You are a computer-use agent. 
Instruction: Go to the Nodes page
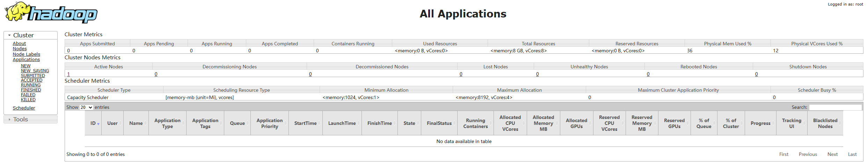[20, 49]
